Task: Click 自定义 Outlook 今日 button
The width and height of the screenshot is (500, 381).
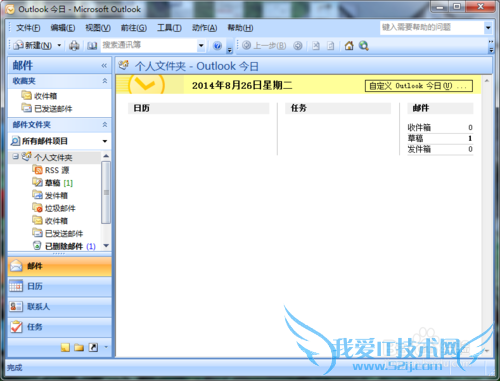Action: pyautogui.click(x=419, y=86)
